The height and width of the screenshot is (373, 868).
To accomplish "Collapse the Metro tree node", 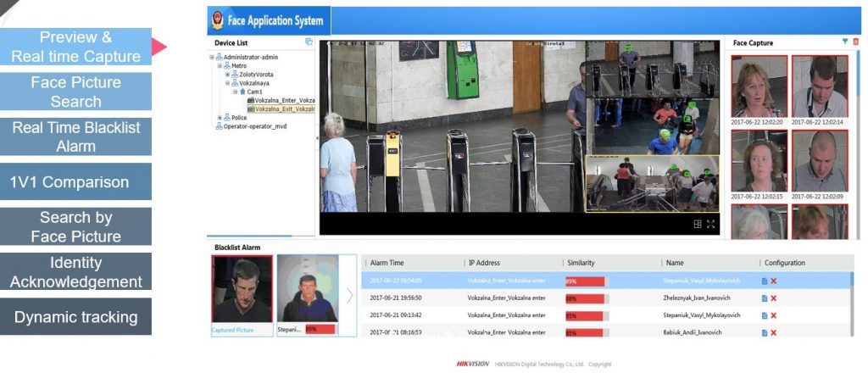I will pos(220,65).
